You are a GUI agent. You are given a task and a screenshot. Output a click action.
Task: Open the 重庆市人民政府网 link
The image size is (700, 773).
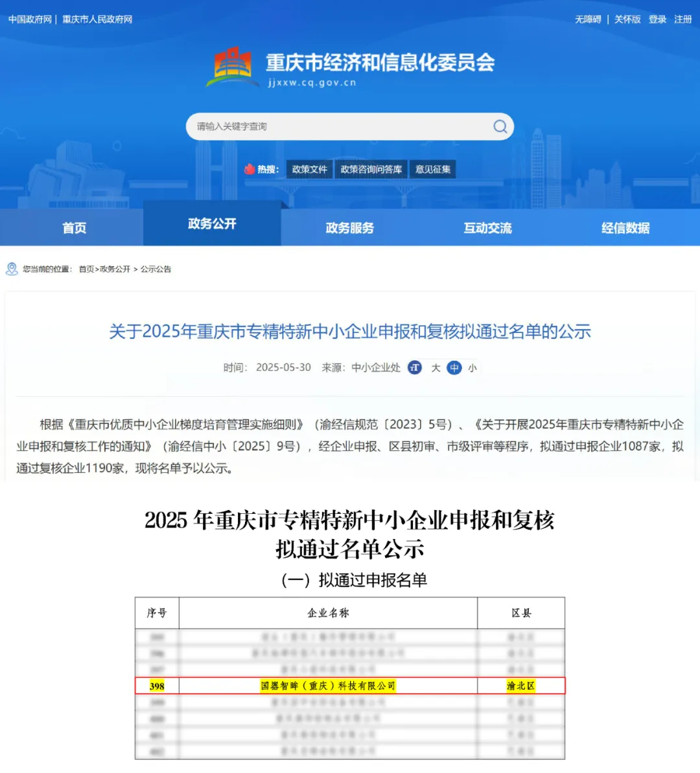coord(97,19)
